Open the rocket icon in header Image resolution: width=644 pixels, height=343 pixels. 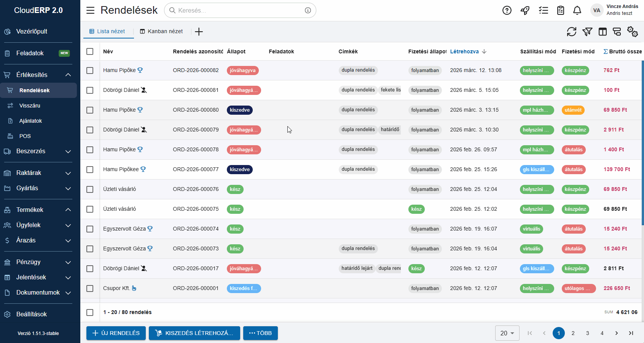tap(525, 10)
